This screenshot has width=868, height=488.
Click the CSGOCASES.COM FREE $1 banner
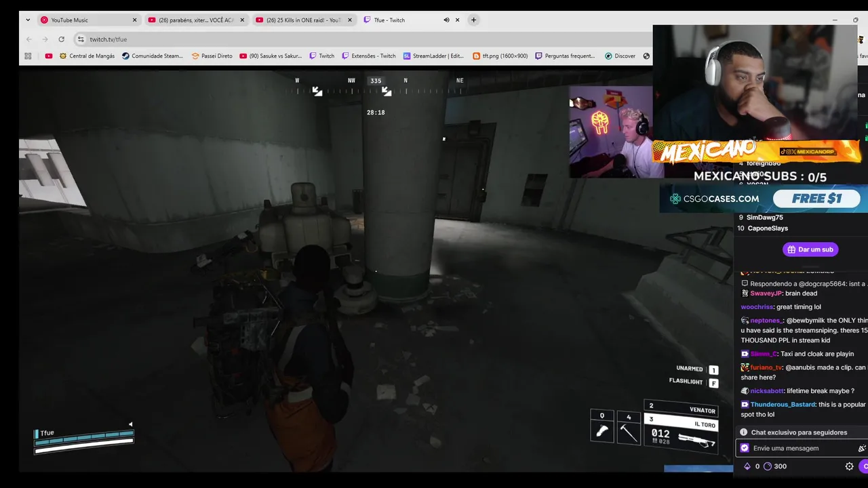click(x=764, y=199)
